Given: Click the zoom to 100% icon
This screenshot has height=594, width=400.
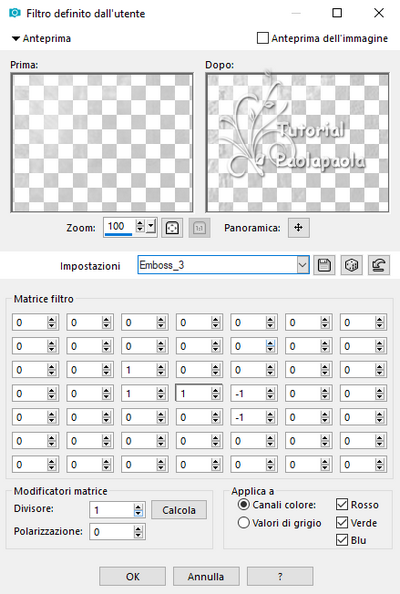Looking at the screenshot, I should 199,228.
